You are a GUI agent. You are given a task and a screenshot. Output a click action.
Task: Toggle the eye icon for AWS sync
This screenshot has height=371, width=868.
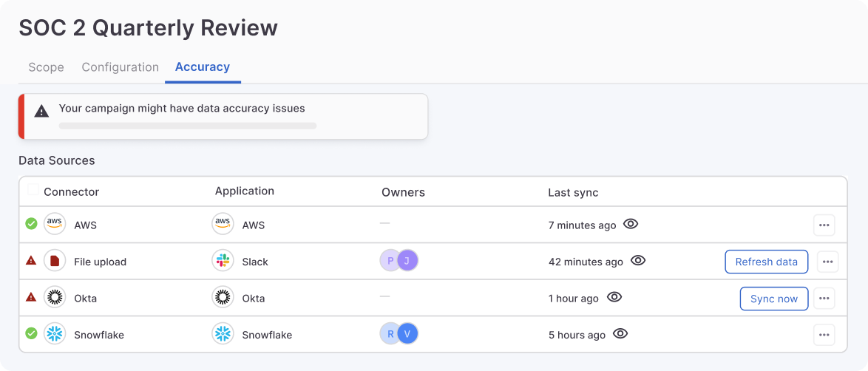(x=631, y=224)
